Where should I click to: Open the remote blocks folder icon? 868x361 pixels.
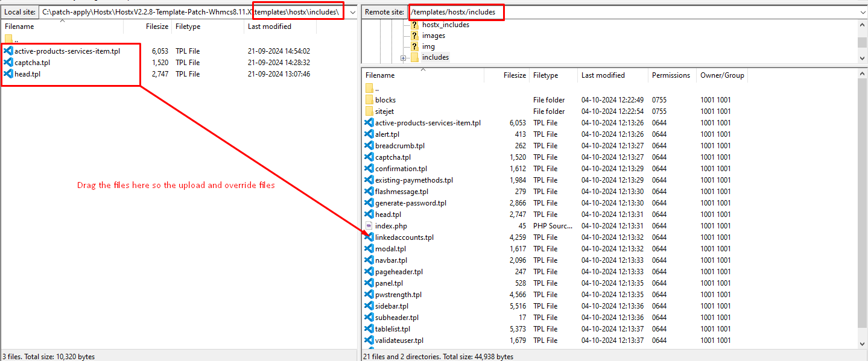[x=369, y=100]
